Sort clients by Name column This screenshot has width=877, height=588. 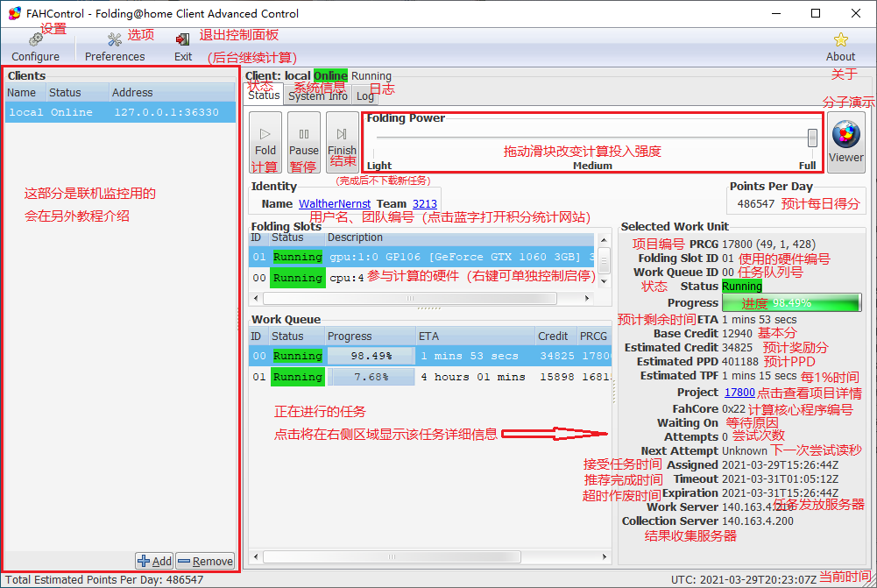tap(25, 92)
